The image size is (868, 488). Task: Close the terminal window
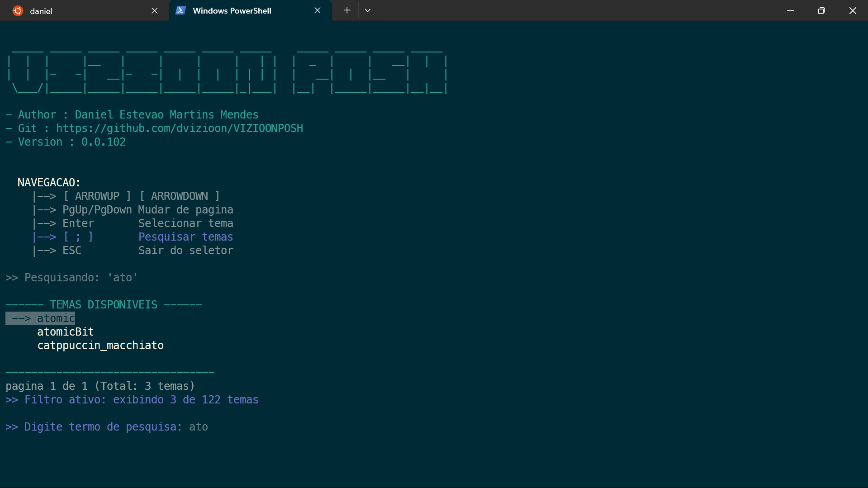tap(853, 10)
